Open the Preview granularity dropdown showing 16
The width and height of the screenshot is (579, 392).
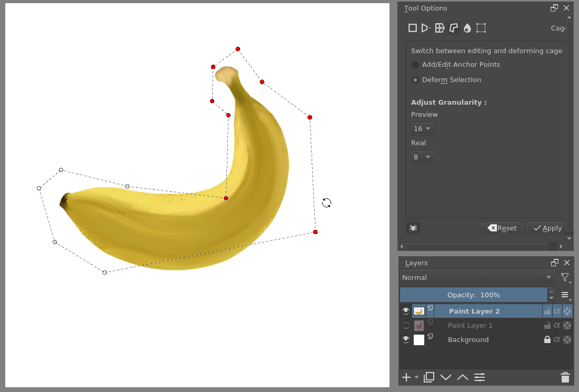423,128
